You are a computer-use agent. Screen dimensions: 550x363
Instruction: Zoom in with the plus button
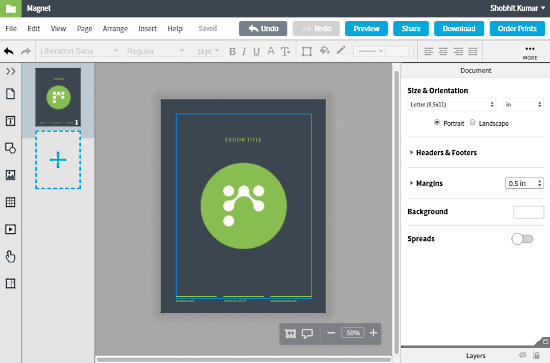click(x=374, y=333)
